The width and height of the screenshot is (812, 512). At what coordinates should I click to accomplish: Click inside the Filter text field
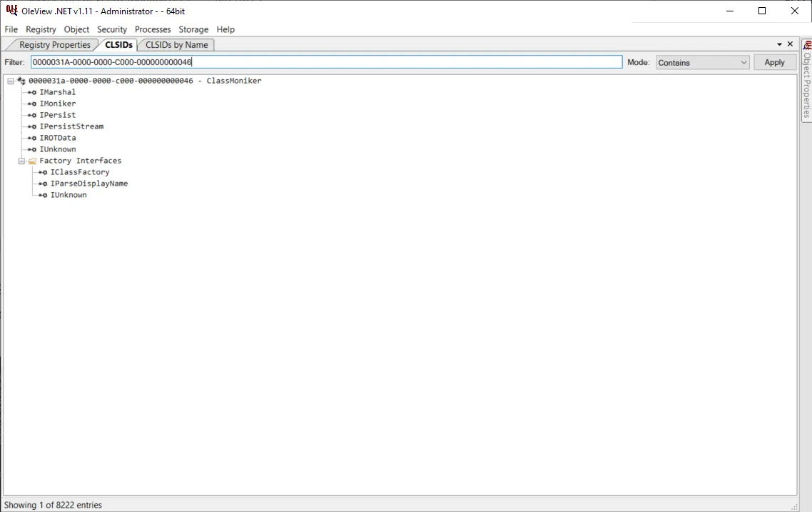325,63
